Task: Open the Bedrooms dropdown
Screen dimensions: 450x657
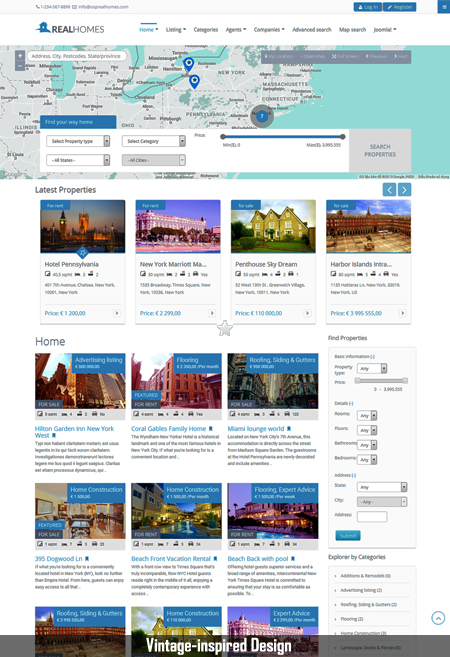Action: pyautogui.click(x=367, y=460)
